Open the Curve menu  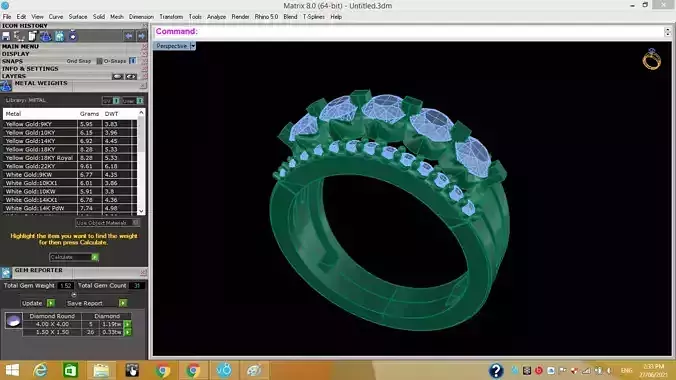[56, 17]
